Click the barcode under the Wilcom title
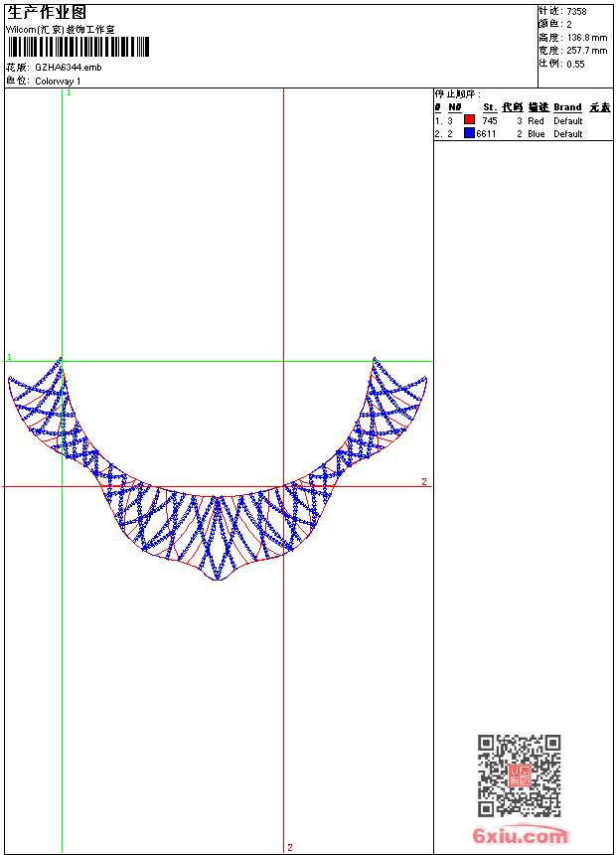The image size is (616, 855). coord(78,47)
